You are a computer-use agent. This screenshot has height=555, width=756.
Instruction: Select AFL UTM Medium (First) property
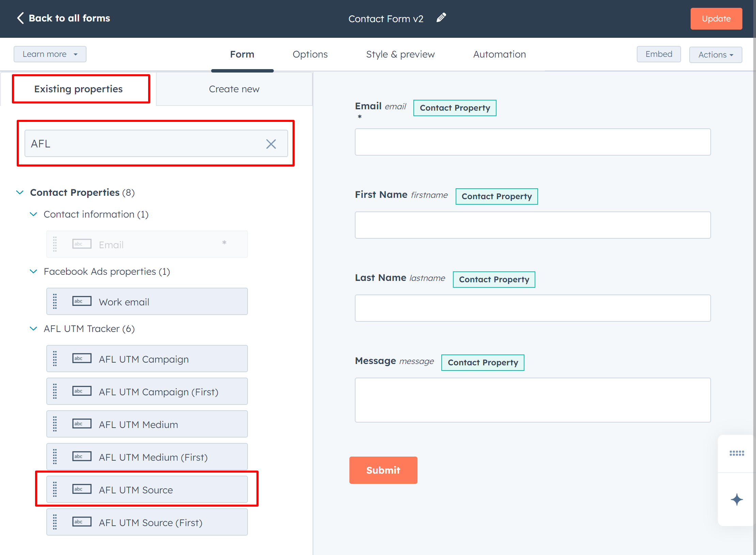point(147,457)
